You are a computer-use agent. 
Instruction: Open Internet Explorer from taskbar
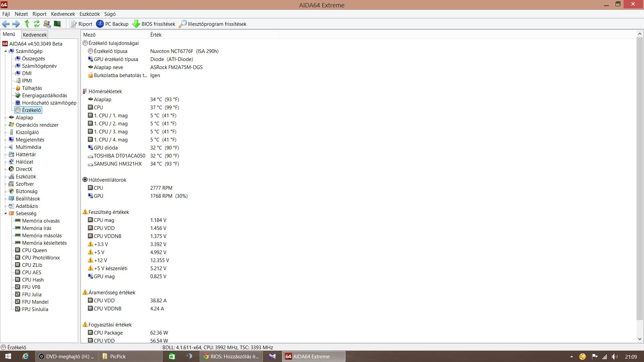coord(25,356)
